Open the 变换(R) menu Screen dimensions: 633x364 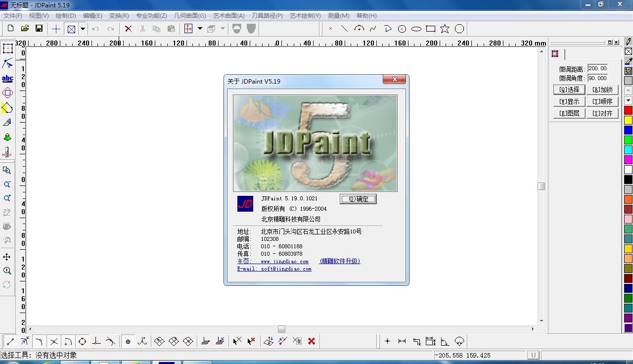pos(119,16)
